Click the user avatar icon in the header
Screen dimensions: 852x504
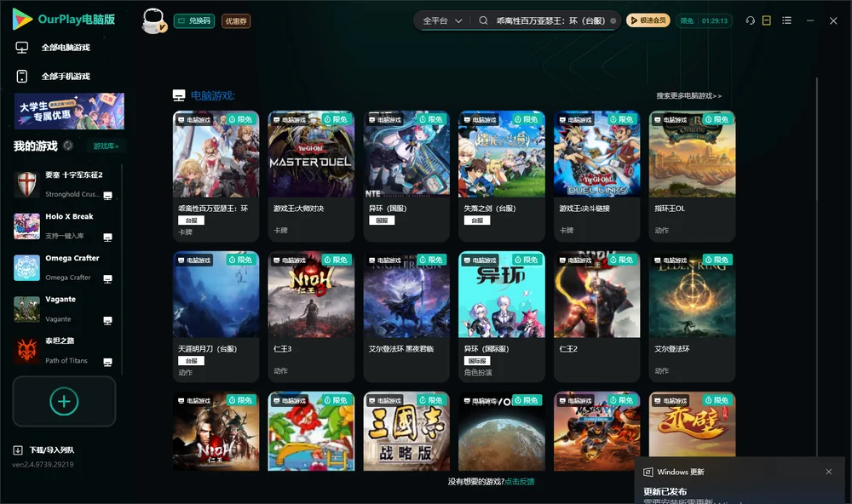point(153,20)
